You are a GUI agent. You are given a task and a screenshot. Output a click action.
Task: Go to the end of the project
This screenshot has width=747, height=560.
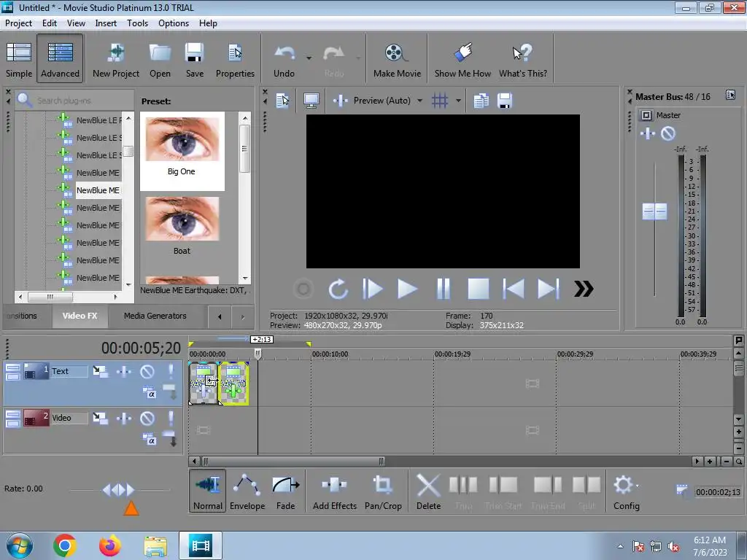(549, 289)
